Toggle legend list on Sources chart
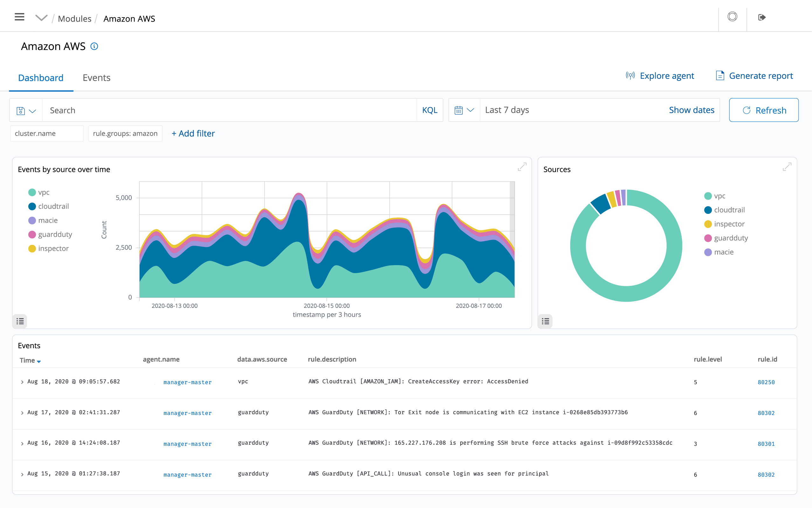The height and width of the screenshot is (508, 812). [x=545, y=321]
